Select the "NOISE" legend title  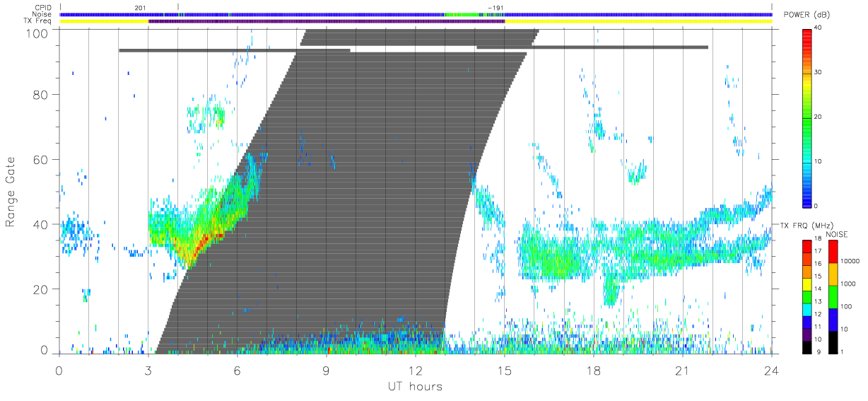(x=838, y=234)
